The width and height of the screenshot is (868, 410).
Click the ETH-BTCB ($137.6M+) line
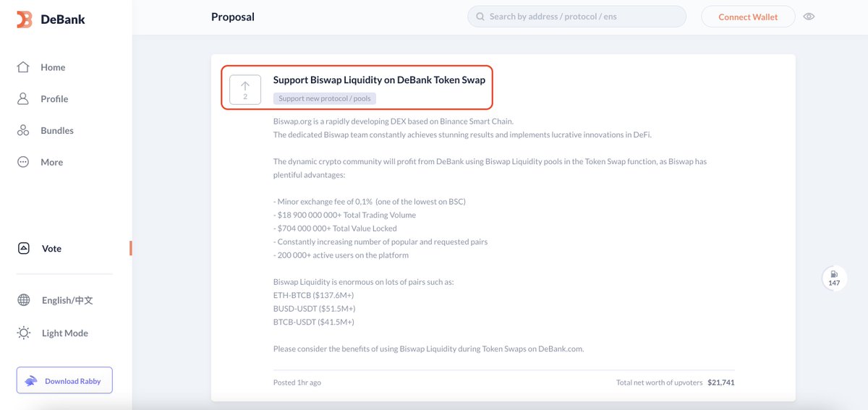[313, 295]
